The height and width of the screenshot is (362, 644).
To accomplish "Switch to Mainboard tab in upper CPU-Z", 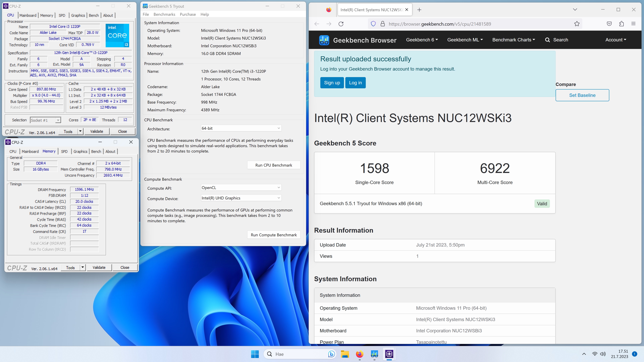I will [28, 15].
